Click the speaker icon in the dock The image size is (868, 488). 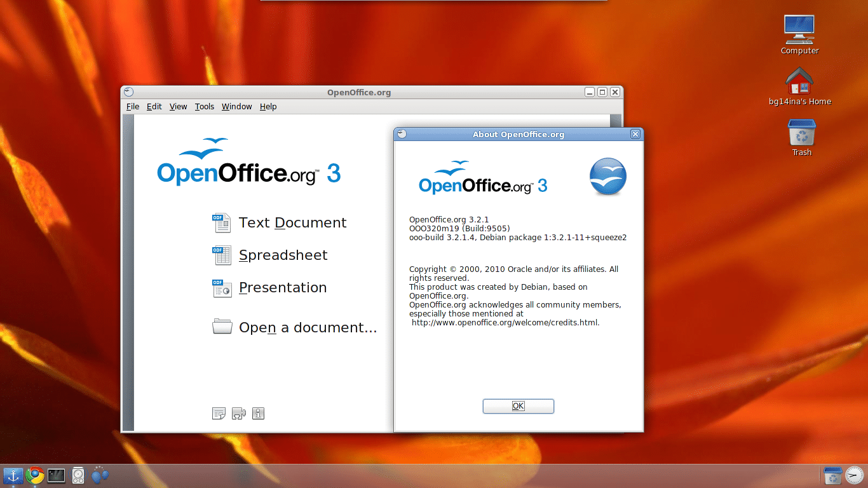click(78, 475)
